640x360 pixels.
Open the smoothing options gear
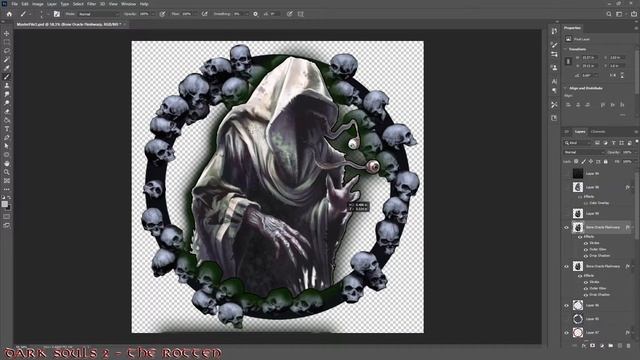(x=256, y=14)
